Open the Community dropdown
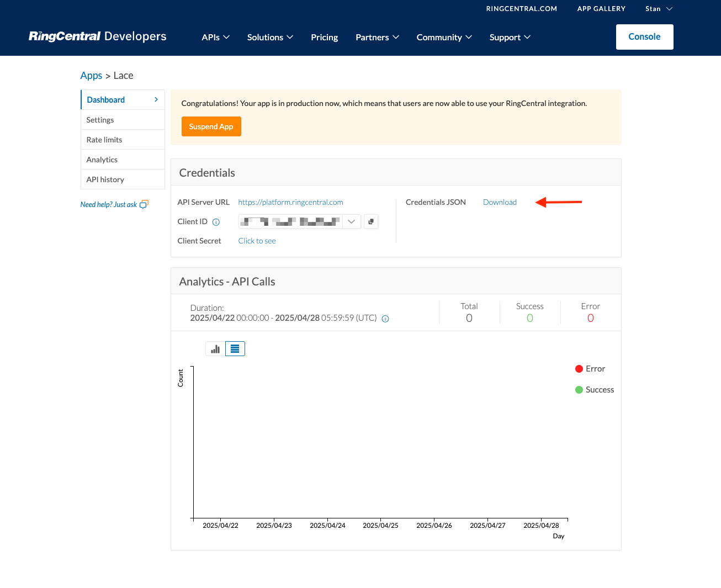This screenshot has width=721, height=588. pos(444,37)
